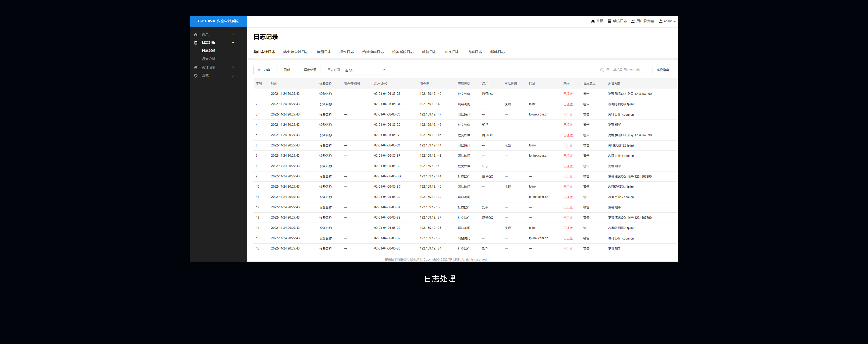Click the 系统 gear icon in sidebar
The width and height of the screenshot is (868, 344).
tap(195, 75)
